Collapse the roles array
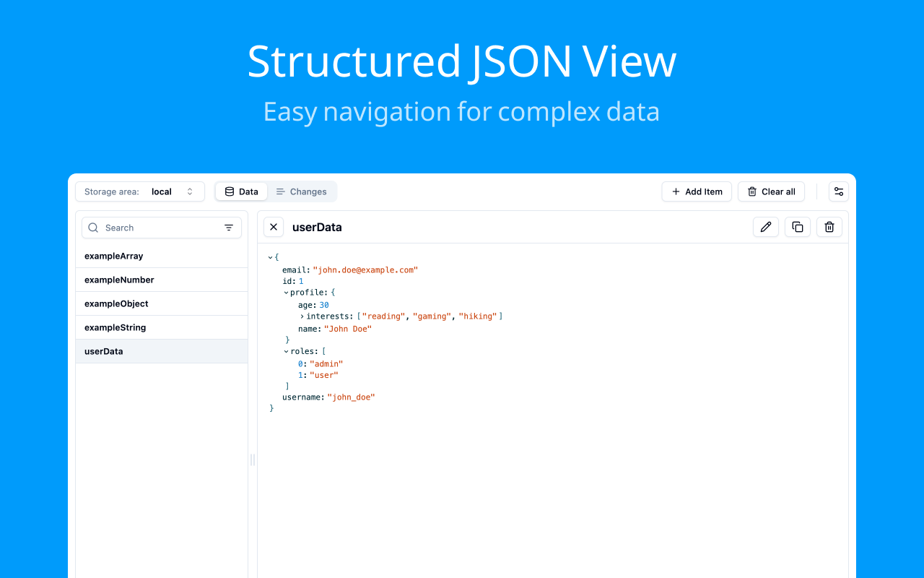Viewport: 924px width, 578px height. coord(286,351)
